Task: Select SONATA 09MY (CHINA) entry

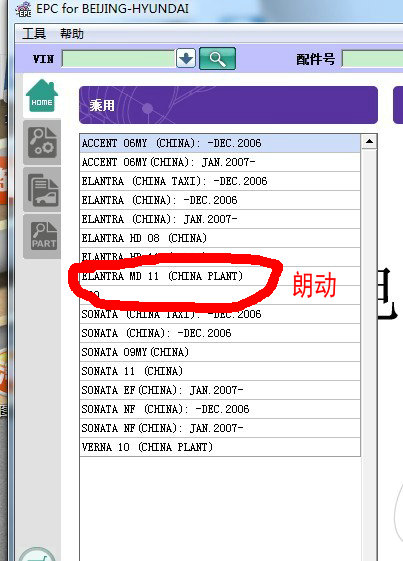Action: click(x=220, y=352)
